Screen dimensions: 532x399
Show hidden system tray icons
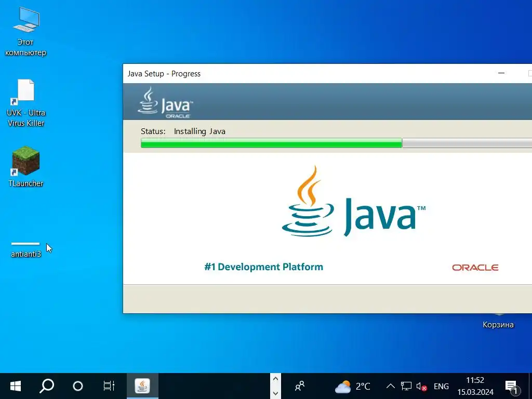point(391,386)
